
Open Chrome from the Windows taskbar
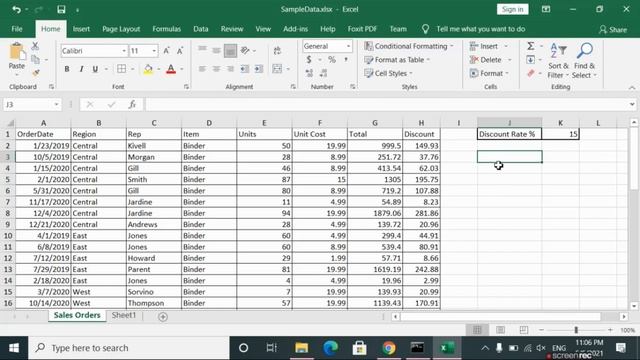[x=388, y=348]
